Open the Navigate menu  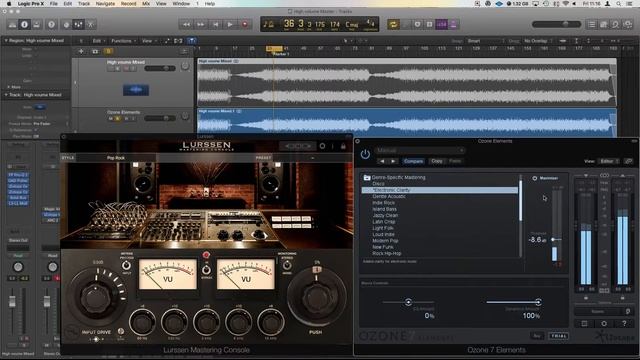105,4
